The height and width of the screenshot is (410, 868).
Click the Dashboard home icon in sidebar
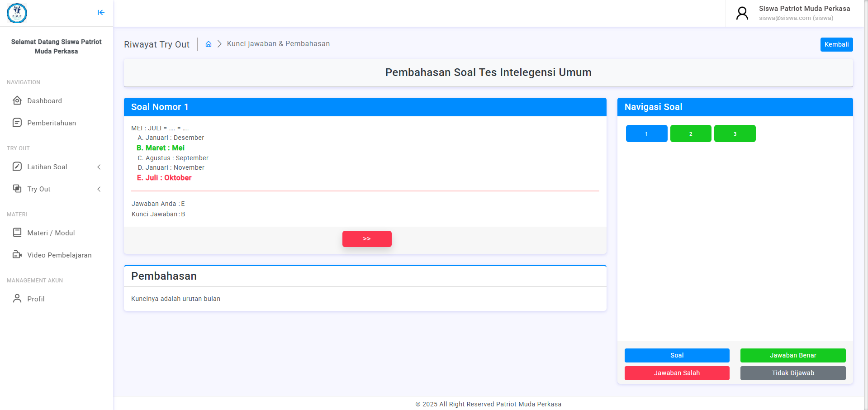tap(17, 100)
